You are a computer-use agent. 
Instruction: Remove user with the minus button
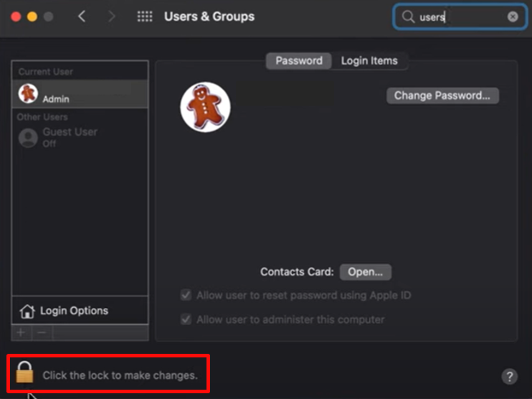coord(42,333)
